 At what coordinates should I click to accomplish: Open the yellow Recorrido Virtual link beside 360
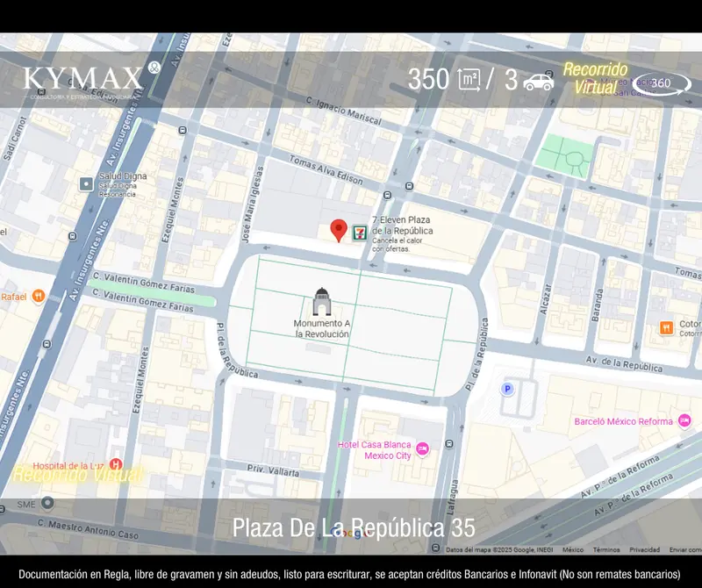596,78
